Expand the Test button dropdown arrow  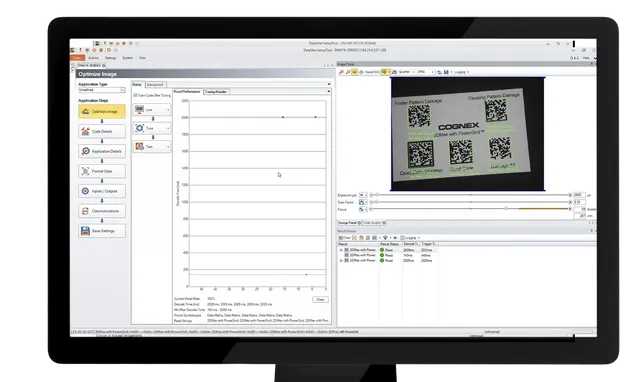coord(168,146)
